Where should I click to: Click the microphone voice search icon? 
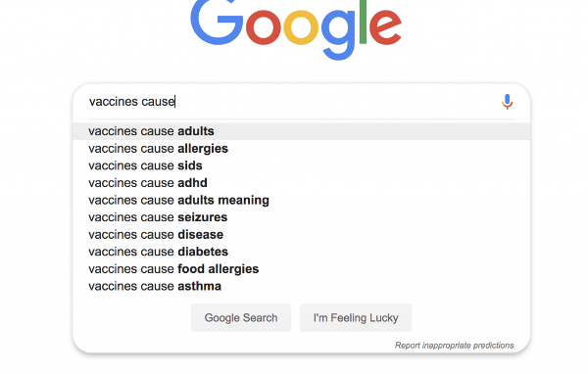coord(507,102)
